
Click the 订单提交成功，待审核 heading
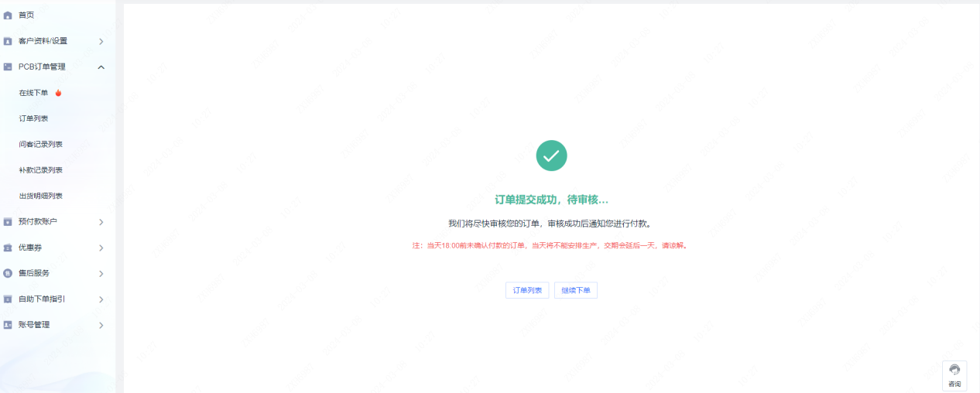point(551,200)
